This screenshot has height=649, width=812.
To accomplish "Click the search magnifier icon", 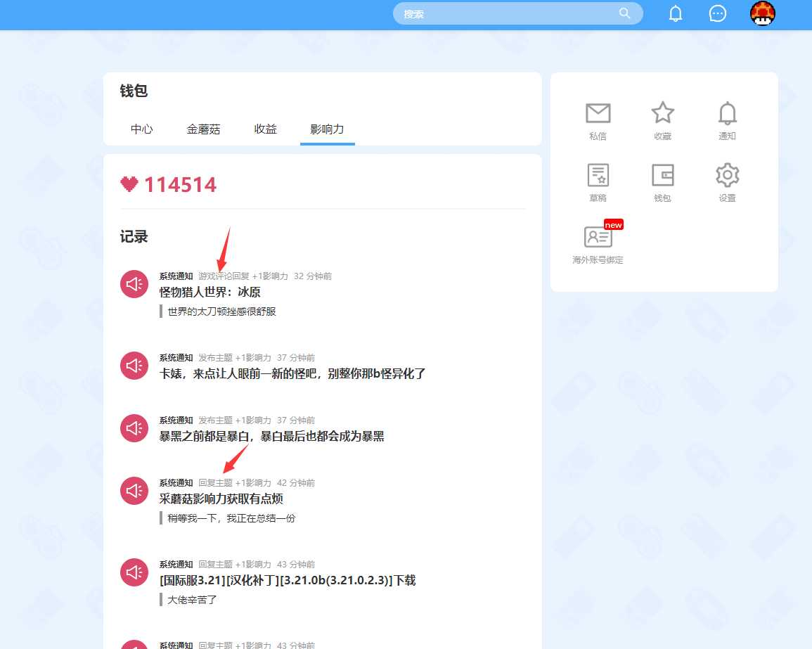I will pyautogui.click(x=624, y=13).
